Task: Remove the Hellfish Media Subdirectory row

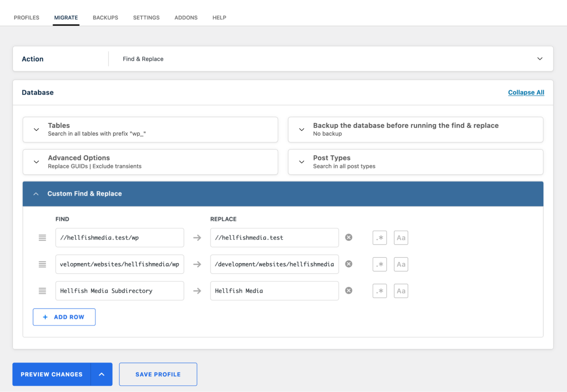Action: coord(348,291)
